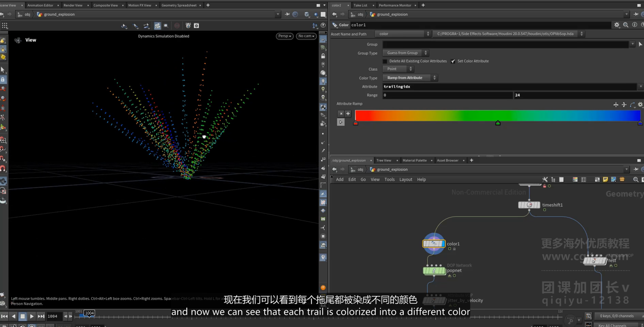Click the group selection arrow icon
The height and width of the screenshot is (327, 644).
point(640,44)
